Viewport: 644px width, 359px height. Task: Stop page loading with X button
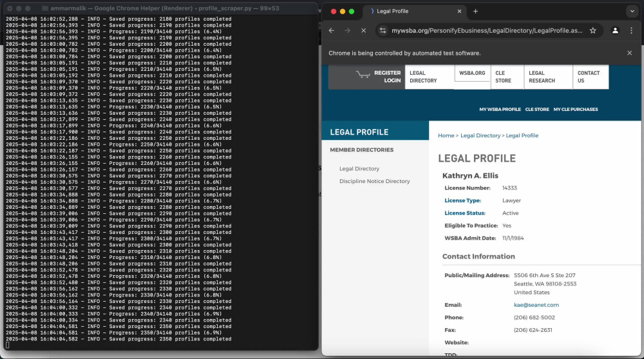coord(363,30)
